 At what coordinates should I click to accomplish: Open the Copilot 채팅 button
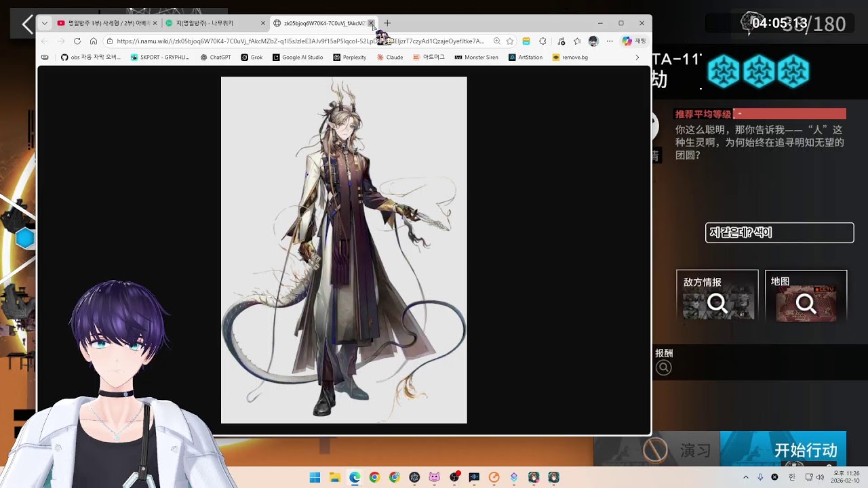coord(633,41)
